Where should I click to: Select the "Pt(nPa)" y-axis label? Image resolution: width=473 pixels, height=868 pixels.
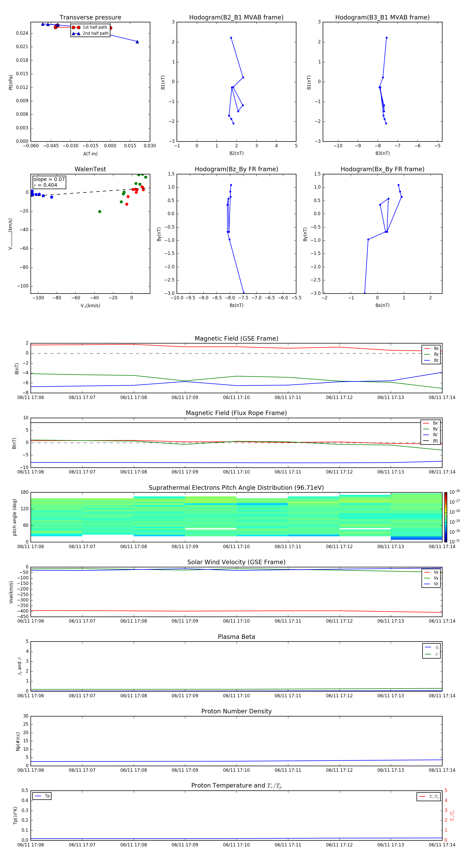(11, 82)
